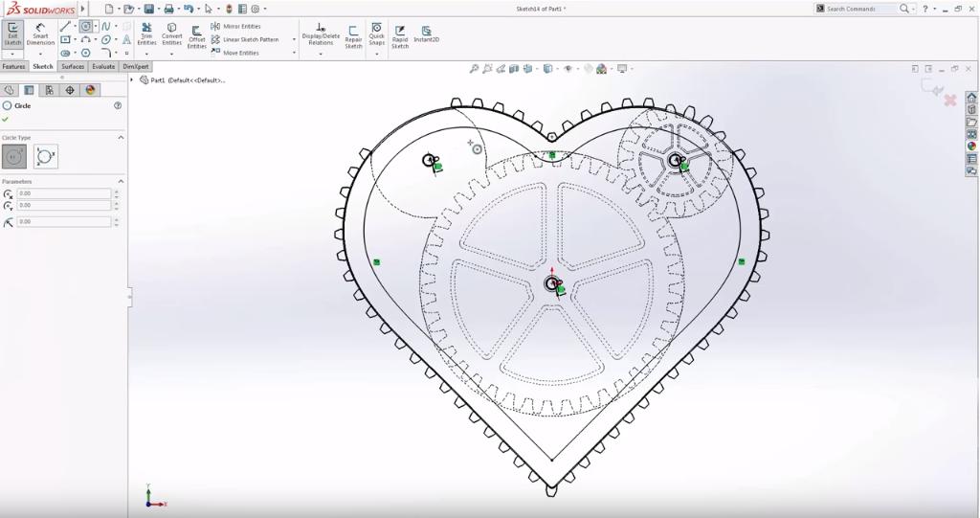980x518 pixels.
Task: Select the Ellipse sketch tool
Action: click(x=105, y=39)
